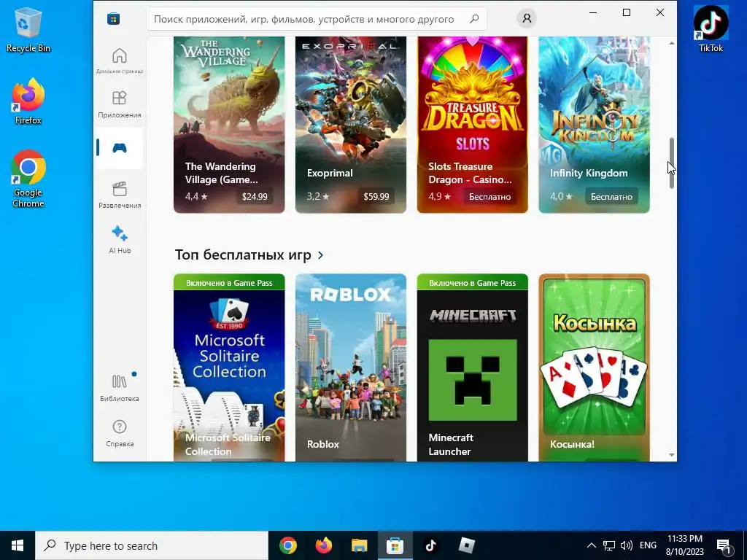Open File Explorer from the taskbar

[359, 545]
